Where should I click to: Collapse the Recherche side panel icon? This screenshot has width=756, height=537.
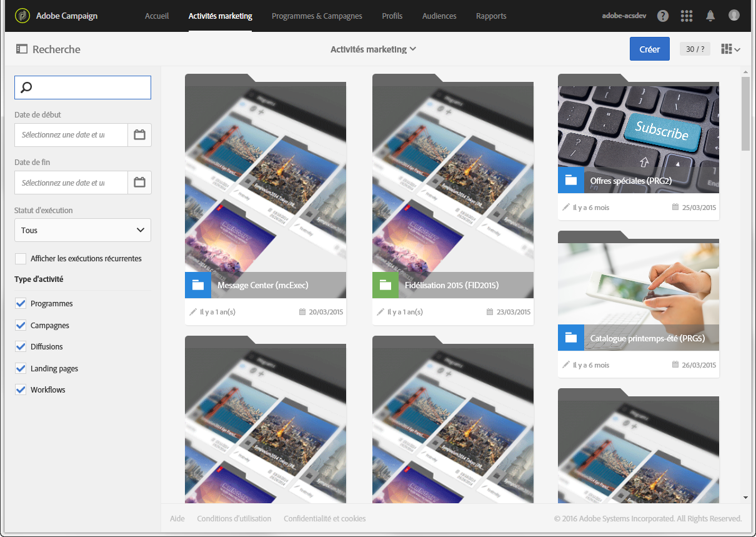tap(22, 49)
